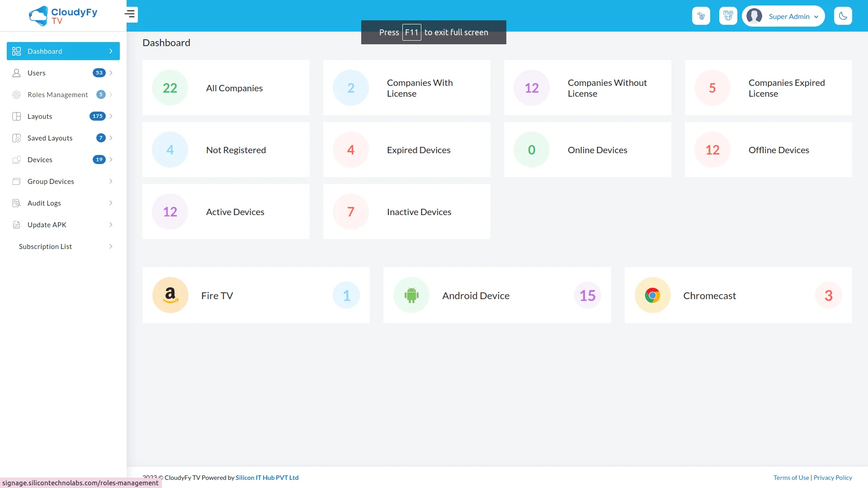Toggle dark mode moon icon
This screenshot has height=488, width=868.
click(843, 16)
